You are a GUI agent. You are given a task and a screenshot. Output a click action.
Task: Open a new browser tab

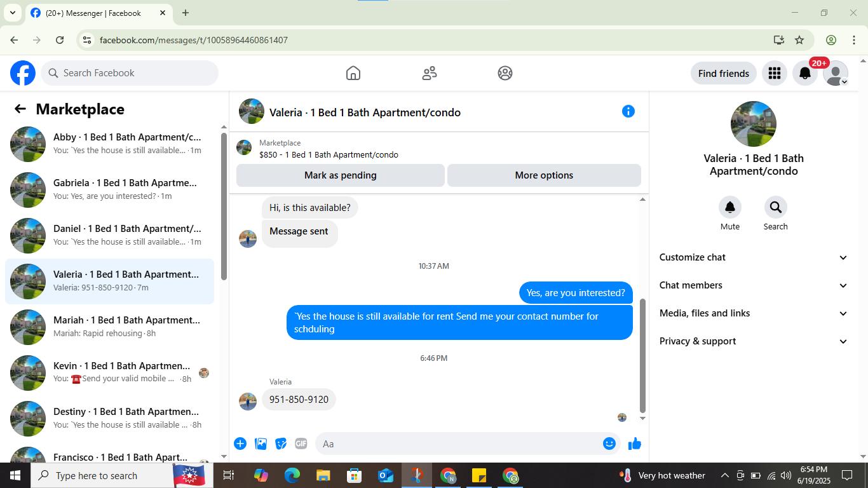tap(186, 13)
